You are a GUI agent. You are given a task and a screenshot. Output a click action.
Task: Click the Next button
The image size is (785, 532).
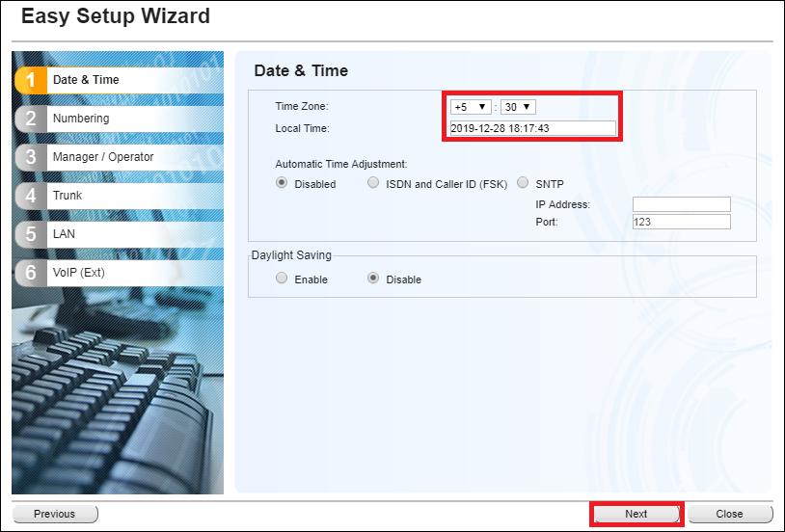pyautogui.click(x=636, y=514)
